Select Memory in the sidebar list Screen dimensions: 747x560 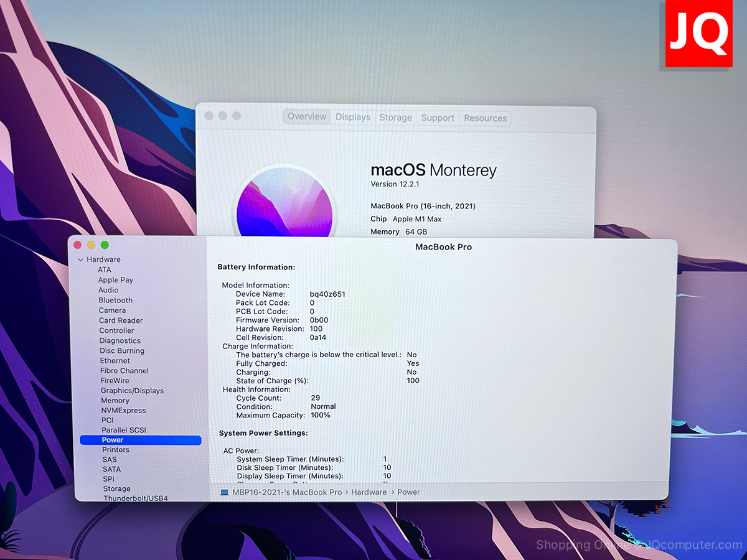click(115, 400)
